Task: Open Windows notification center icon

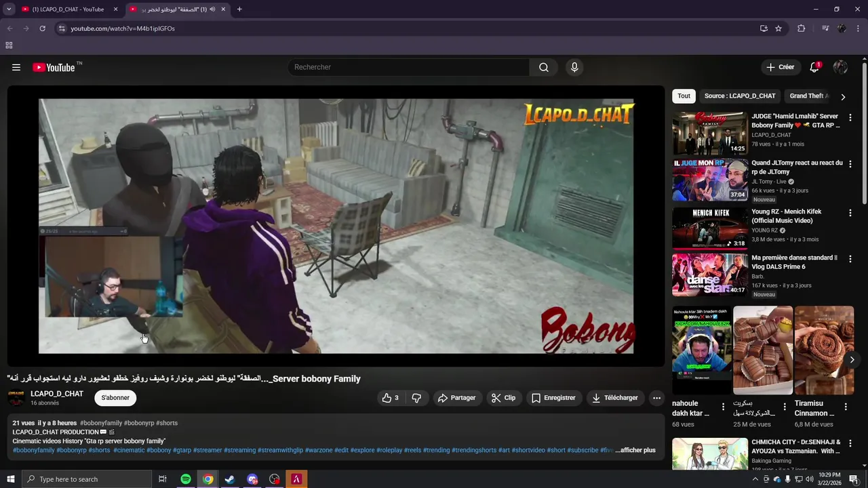Action: [x=854, y=479]
